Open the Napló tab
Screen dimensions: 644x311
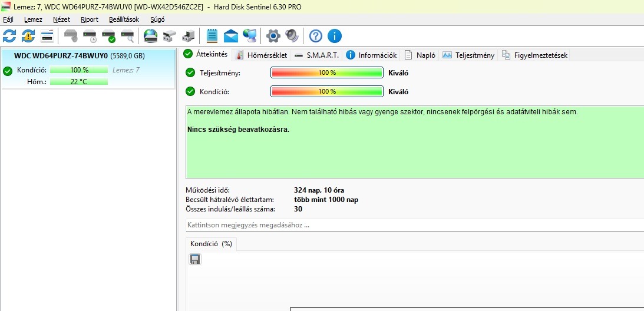[420, 55]
